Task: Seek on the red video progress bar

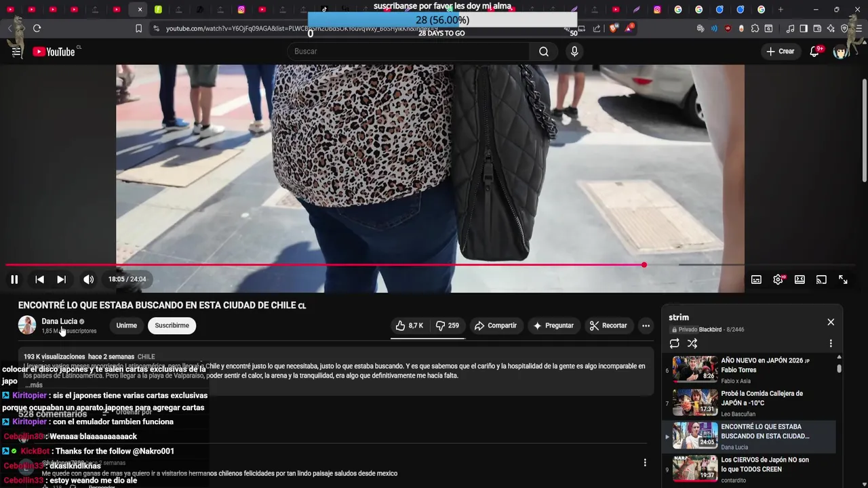Action: 325,265
